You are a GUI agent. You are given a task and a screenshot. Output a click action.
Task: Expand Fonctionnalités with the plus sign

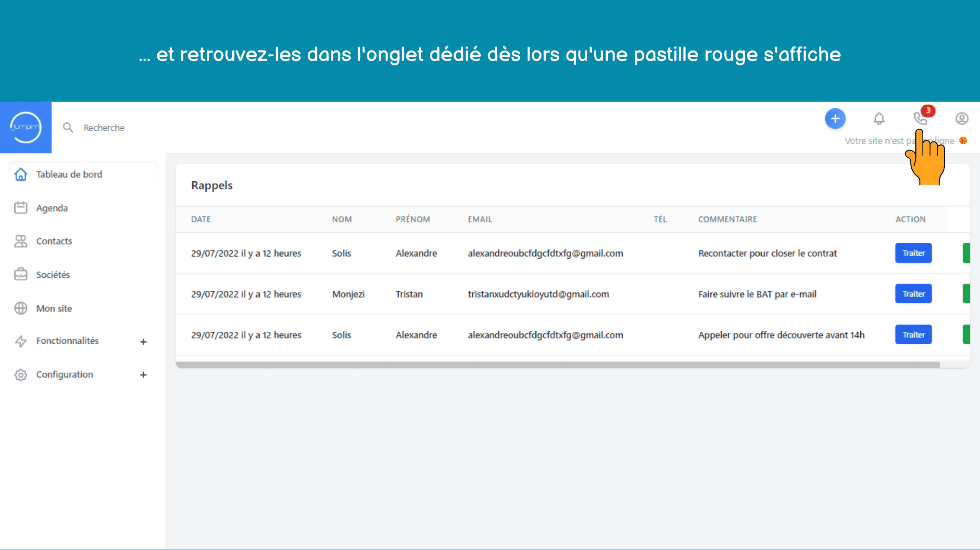click(143, 342)
